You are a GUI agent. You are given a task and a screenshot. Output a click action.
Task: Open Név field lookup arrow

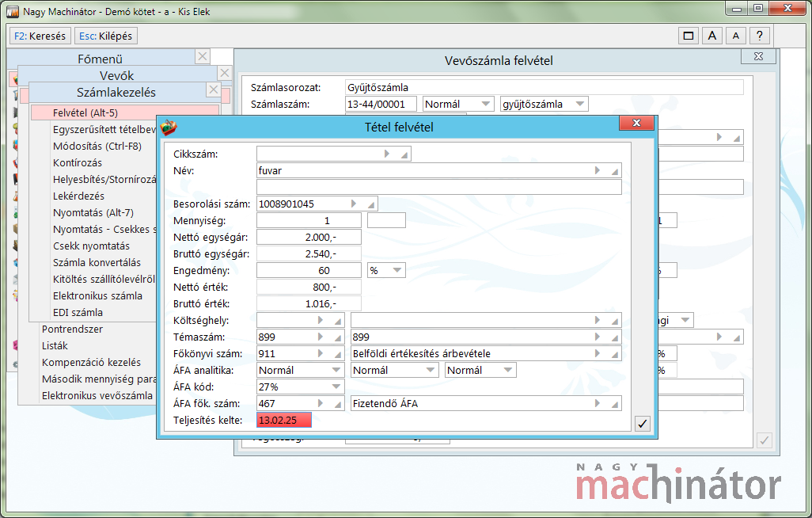(597, 170)
